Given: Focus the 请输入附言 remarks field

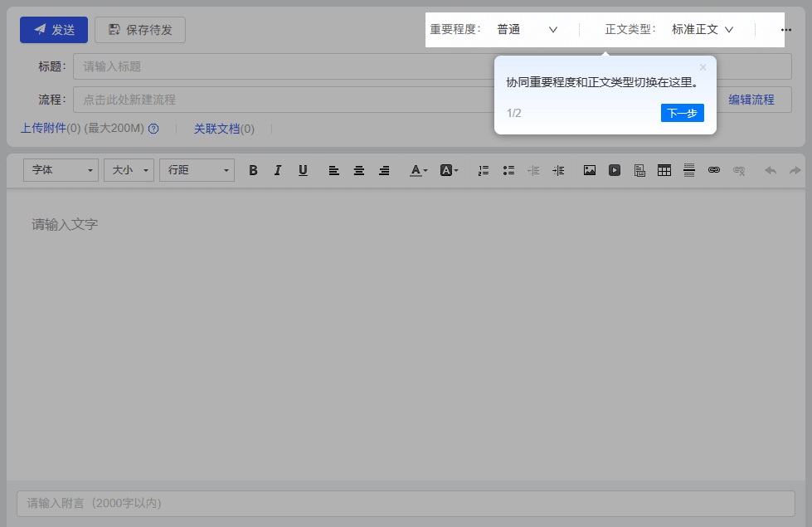Looking at the screenshot, I should point(406,503).
